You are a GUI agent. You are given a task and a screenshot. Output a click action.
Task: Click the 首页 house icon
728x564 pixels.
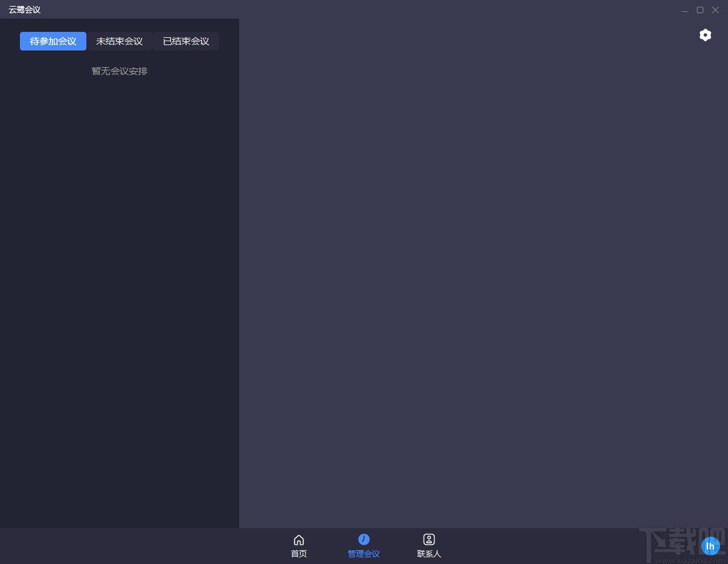(299, 539)
